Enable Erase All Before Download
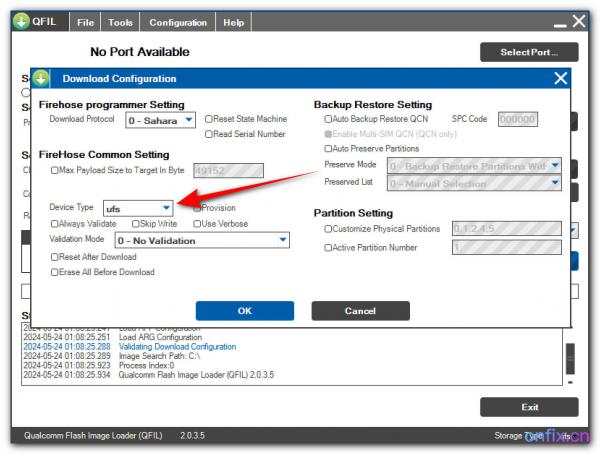Image resolution: width=600 pixels, height=454 pixels. pyautogui.click(x=55, y=272)
